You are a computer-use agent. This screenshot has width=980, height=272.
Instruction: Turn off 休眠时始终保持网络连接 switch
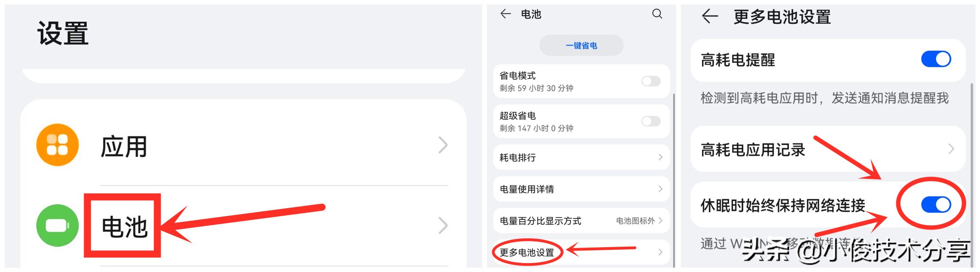(x=936, y=205)
